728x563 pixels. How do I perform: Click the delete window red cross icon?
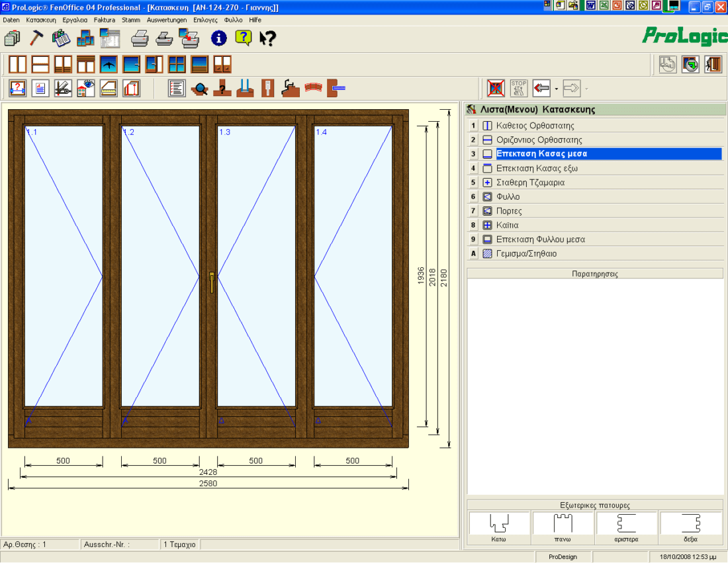pos(496,88)
